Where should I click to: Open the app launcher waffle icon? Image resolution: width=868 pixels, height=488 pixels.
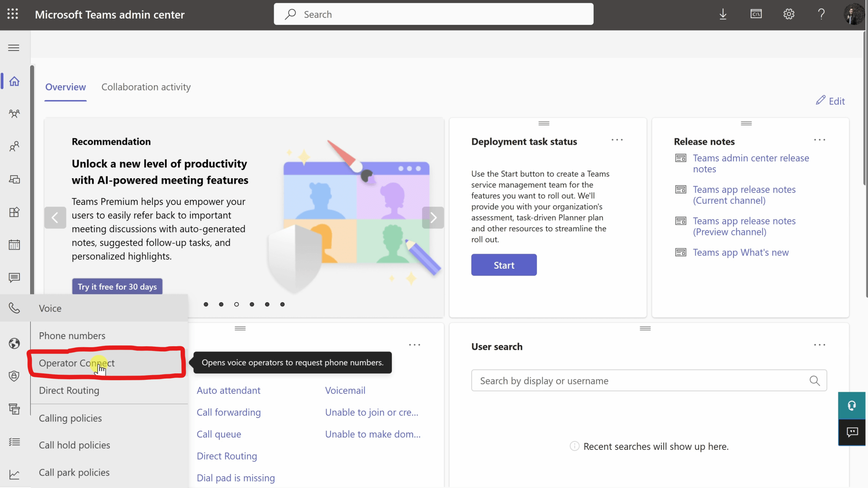(13, 14)
